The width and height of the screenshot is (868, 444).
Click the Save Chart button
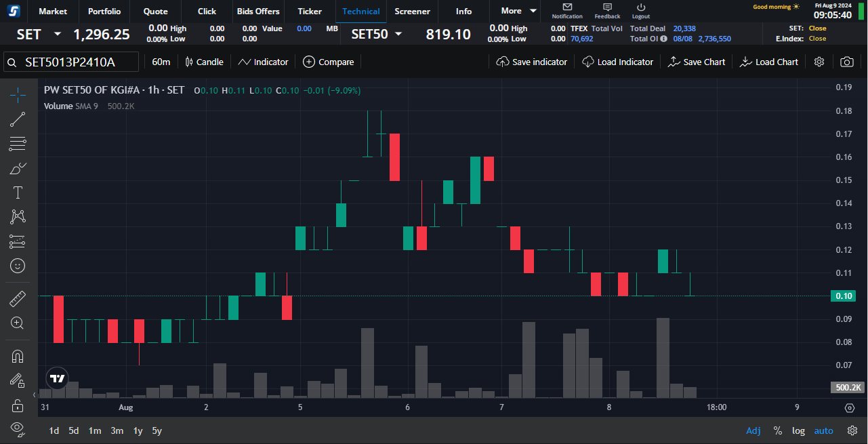[697, 62]
